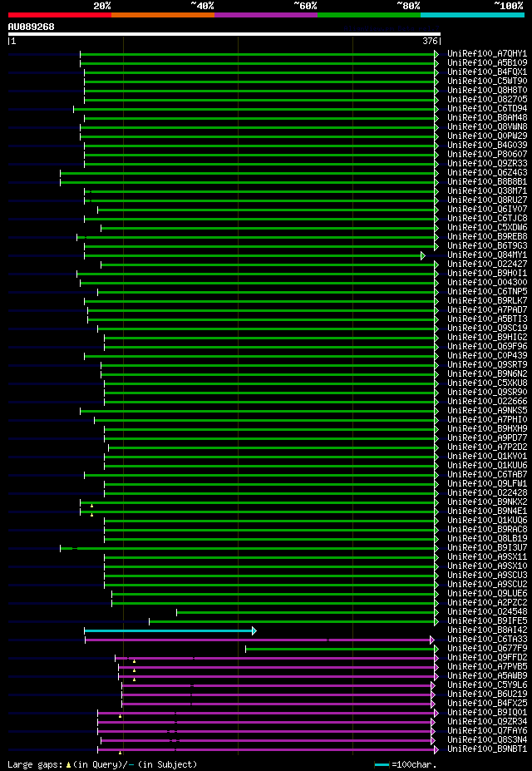Open the UniRef100_B6T9G3 hit link
This screenshot has height=771, width=532.
coord(487,246)
